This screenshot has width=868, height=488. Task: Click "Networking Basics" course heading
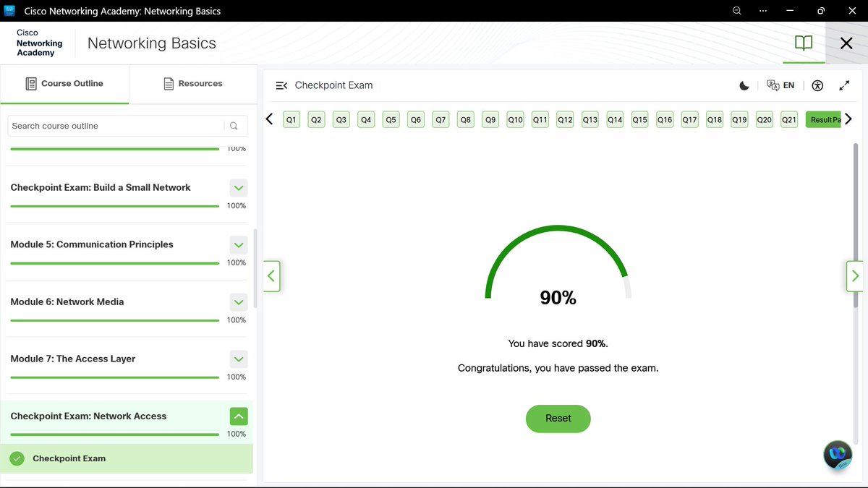(152, 43)
